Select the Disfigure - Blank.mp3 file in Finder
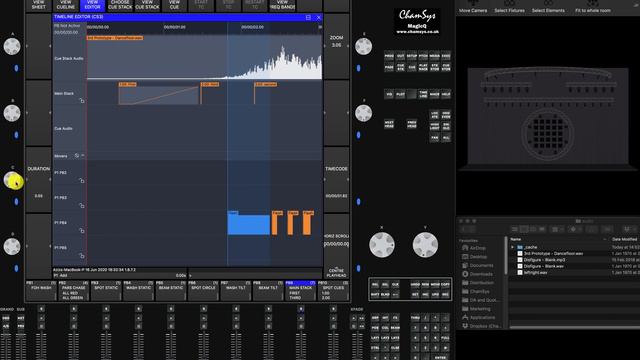640x360 pixels. (544, 260)
